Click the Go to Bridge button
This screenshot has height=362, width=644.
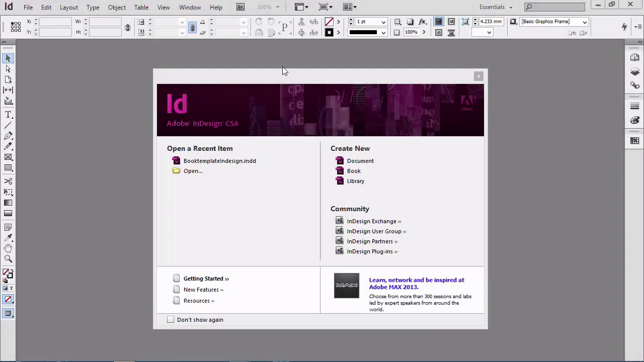[x=240, y=7]
